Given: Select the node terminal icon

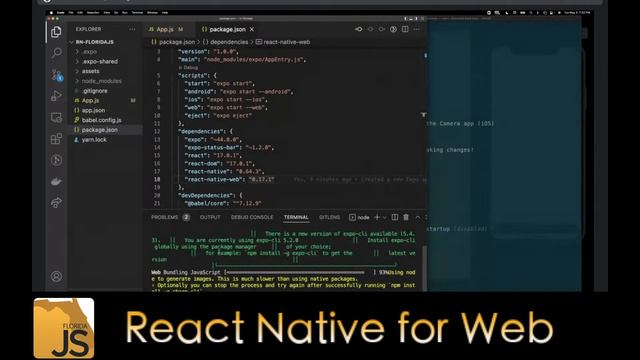Looking at the screenshot, I should [352, 218].
